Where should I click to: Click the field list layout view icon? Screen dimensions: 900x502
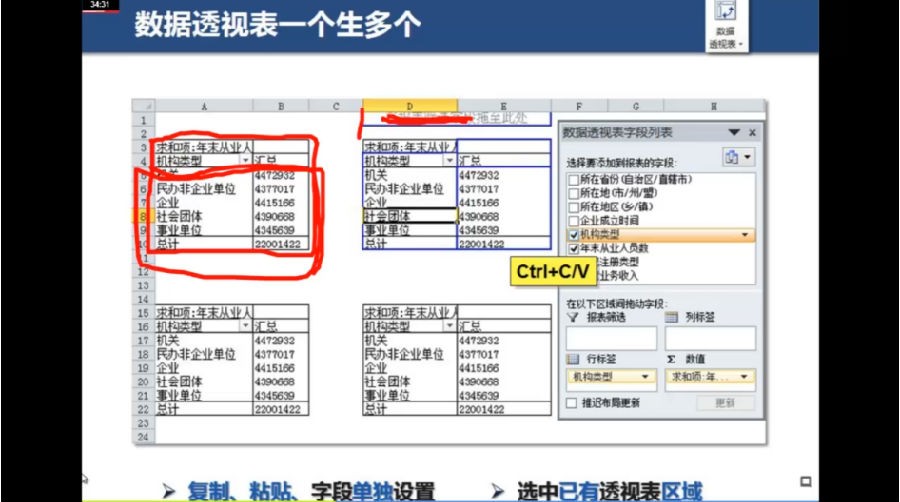point(732,157)
